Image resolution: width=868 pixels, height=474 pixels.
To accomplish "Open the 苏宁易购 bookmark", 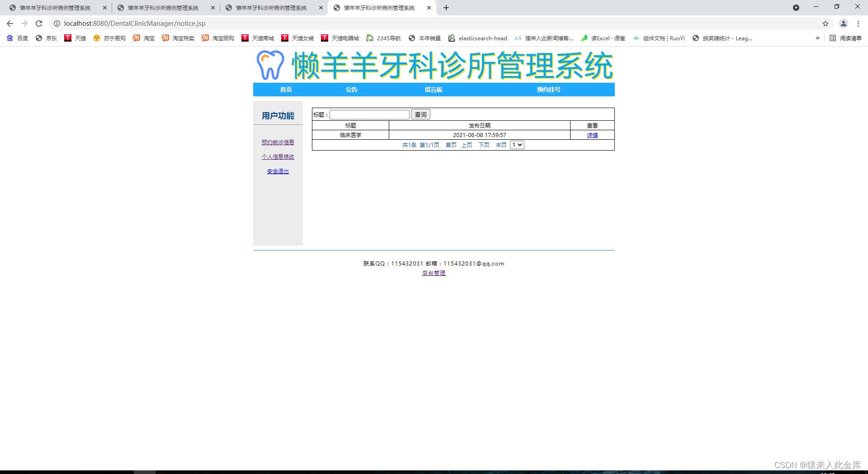I will [x=109, y=38].
